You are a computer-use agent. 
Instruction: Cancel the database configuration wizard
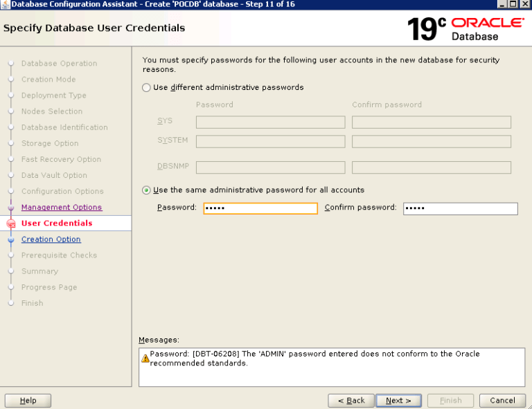pos(502,401)
